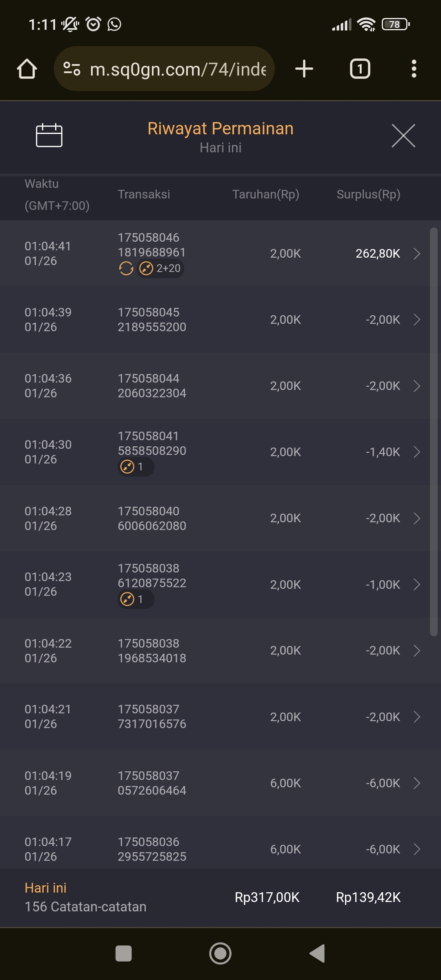Screen dimensions: 441x980
Task: Open the browser three-dot menu
Action: 414,69
